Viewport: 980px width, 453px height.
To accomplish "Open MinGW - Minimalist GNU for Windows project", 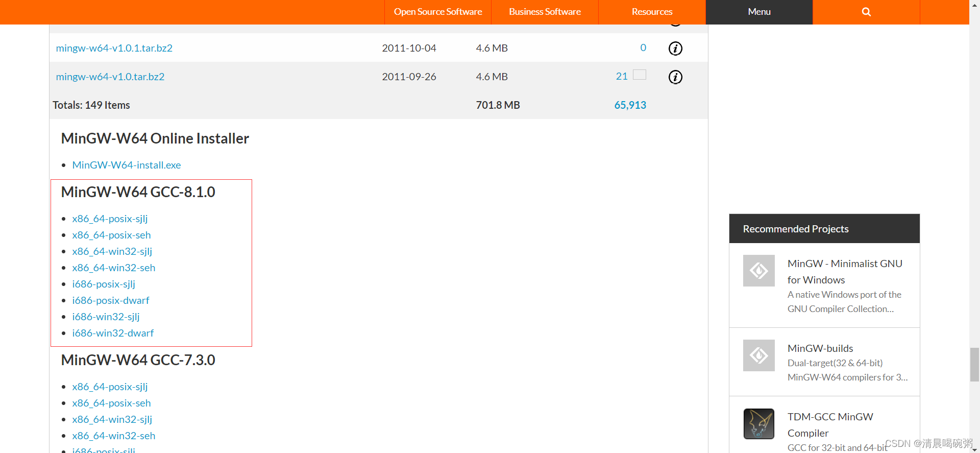I will (845, 272).
